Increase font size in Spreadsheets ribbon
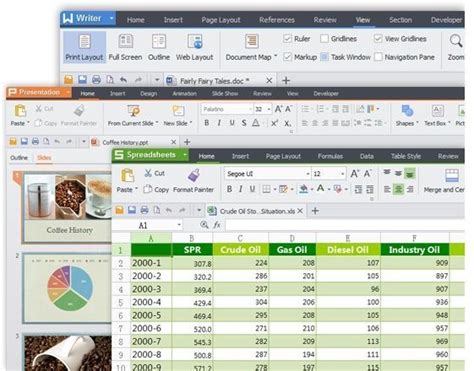The width and height of the screenshot is (474, 371). click(355, 174)
